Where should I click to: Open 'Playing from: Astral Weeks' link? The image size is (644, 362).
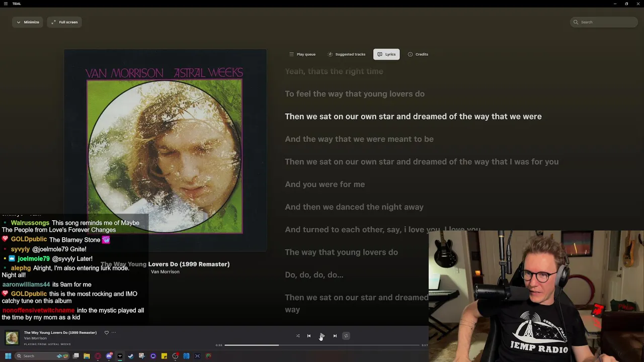[47, 344]
